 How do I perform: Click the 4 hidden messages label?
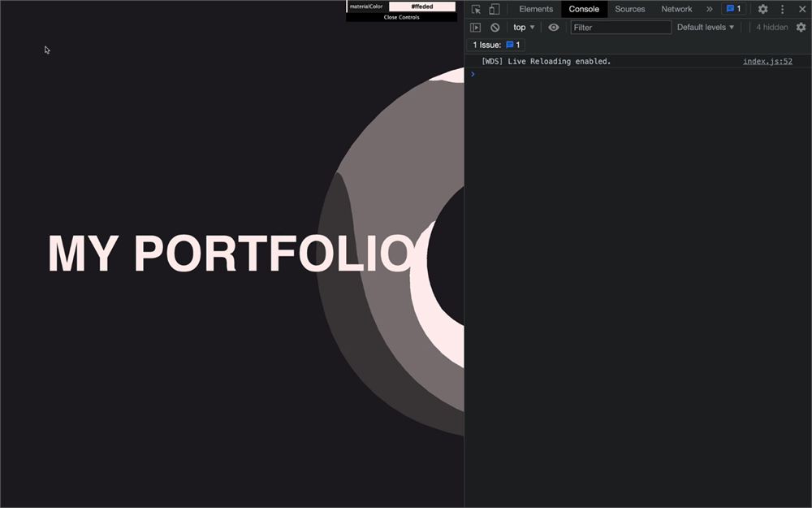[x=771, y=28]
